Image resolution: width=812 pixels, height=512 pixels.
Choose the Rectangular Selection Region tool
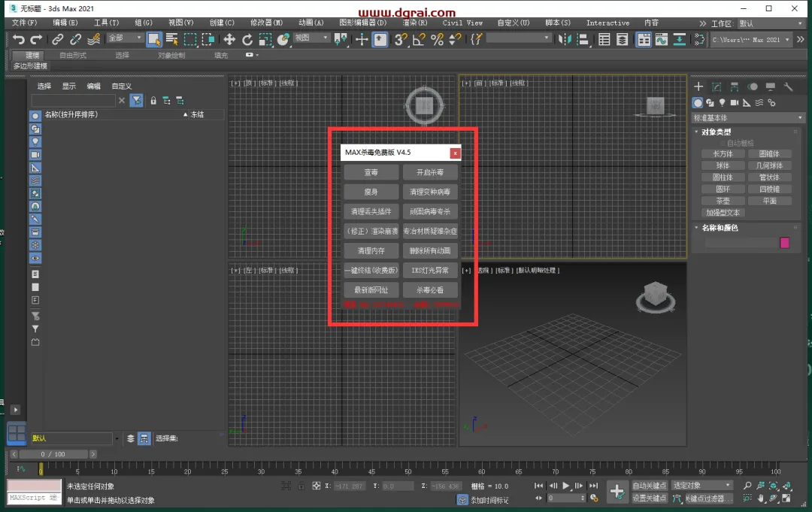point(190,39)
